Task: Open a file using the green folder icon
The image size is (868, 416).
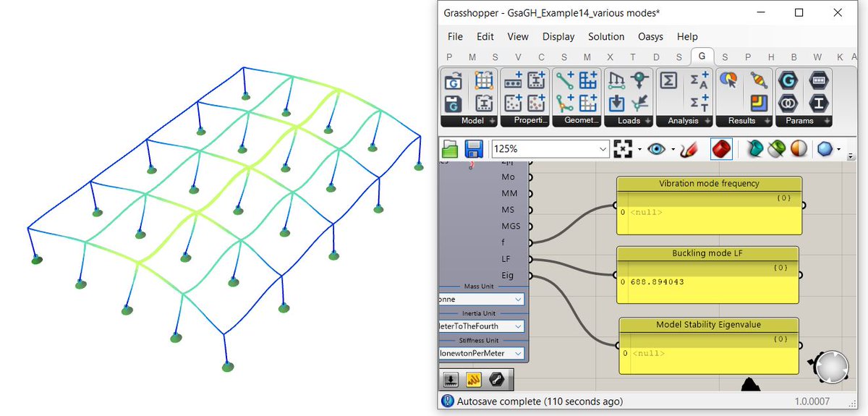Action: pos(451,149)
